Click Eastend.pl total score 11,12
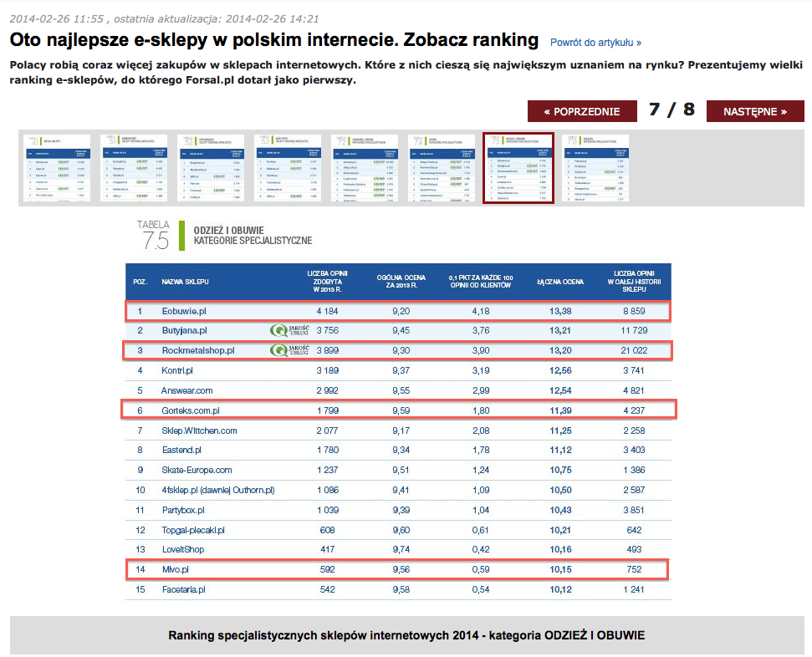This screenshot has height=657, width=812. 560,450
